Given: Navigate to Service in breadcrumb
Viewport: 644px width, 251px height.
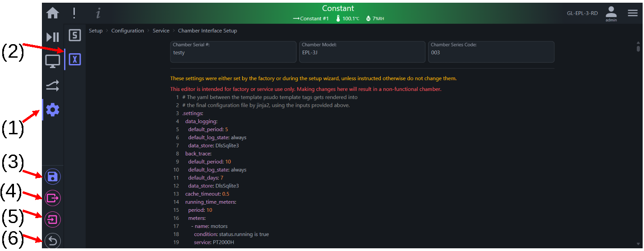Looking at the screenshot, I should tap(161, 31).
